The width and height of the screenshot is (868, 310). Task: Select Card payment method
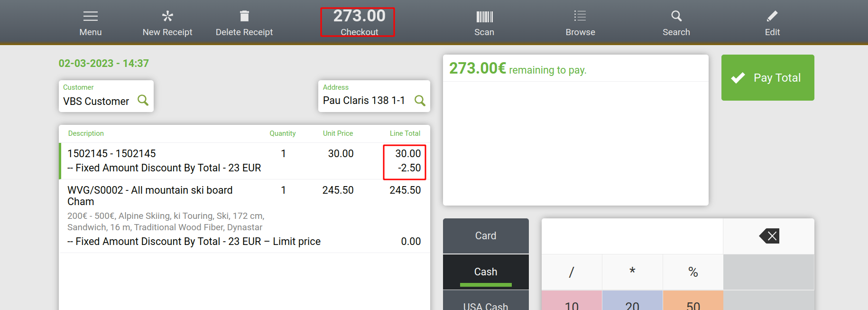(486, 235)
